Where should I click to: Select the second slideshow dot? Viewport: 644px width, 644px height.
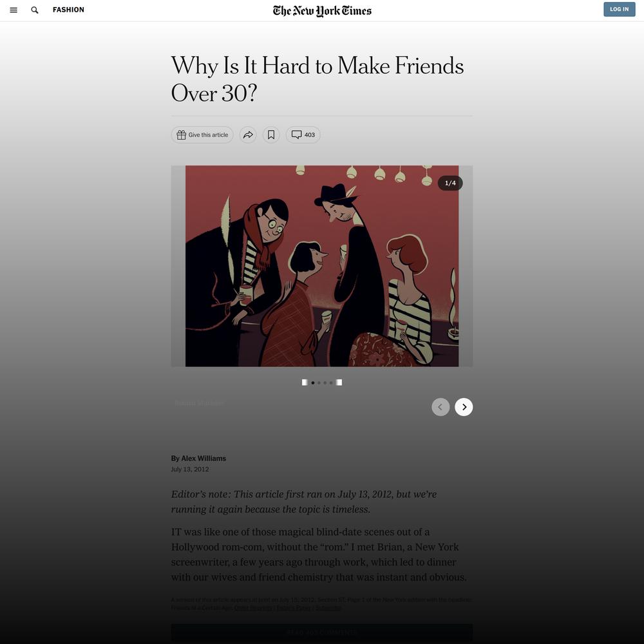coord(319,383)
